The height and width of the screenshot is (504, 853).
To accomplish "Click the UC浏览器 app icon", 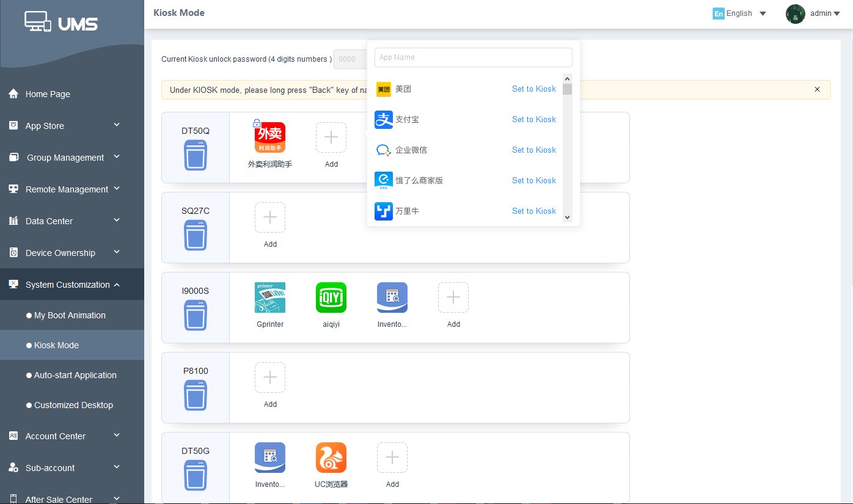I will (331, 458).
